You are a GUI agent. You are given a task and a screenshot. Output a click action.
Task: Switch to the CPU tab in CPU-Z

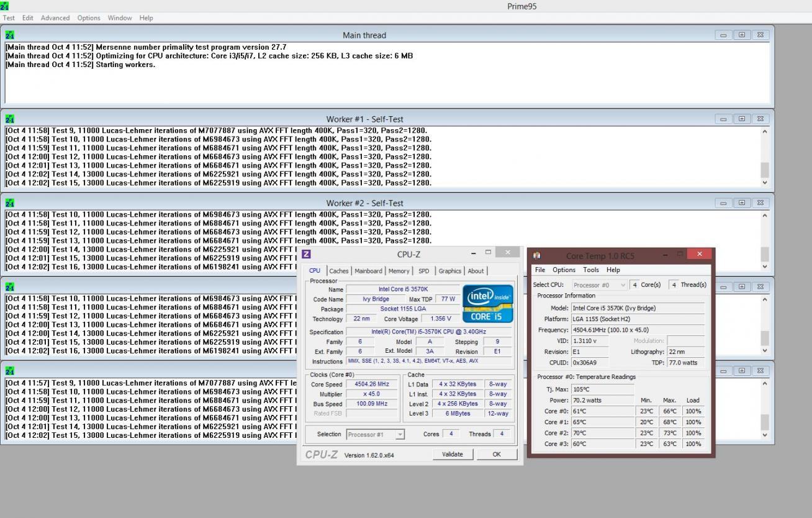click(315, 271)
